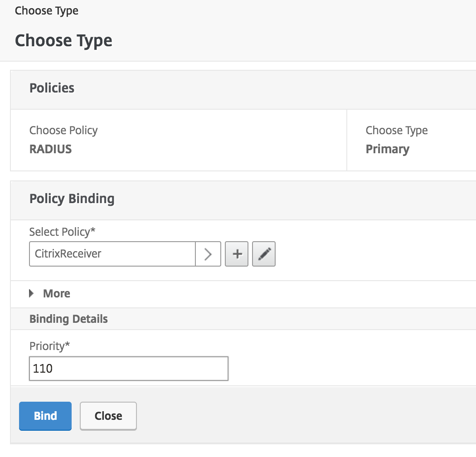
Task: Click the Binding Details header
Action: (68, 319)
